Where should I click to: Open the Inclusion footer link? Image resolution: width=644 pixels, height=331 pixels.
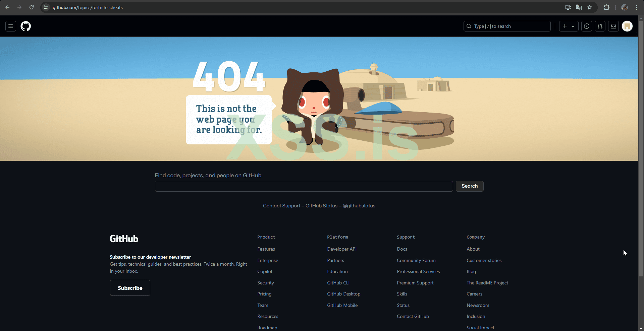coord(476,316)
